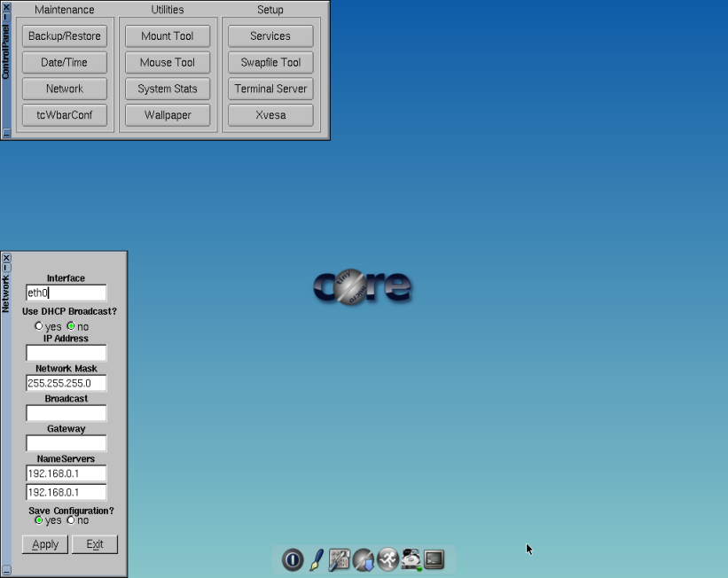This screenshot has height=578, width=728.
Task: Open the Mount Tool disk icon in dock
Action: tap(411, 559)
